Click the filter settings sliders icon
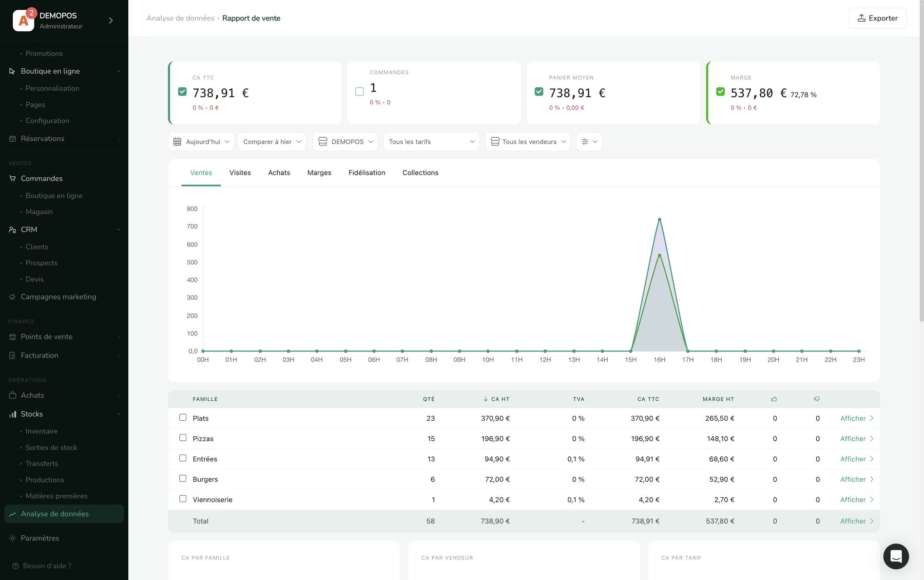 (x=585, y=142)
